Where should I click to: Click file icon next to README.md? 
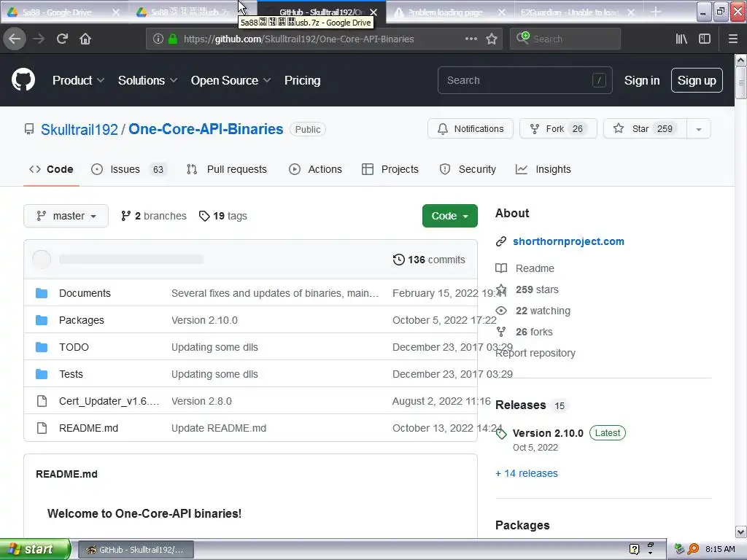(x=42, y=428)
